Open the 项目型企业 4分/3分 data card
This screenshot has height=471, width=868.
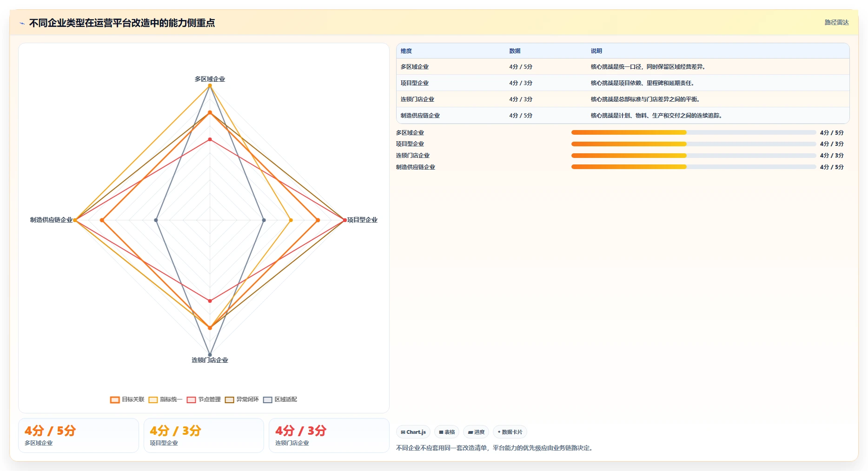click(204, 435)
